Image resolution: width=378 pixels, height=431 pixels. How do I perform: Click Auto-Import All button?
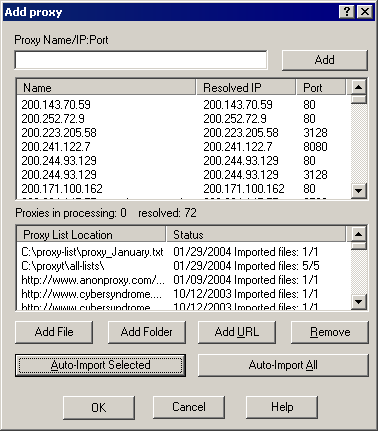coord(283,365)
